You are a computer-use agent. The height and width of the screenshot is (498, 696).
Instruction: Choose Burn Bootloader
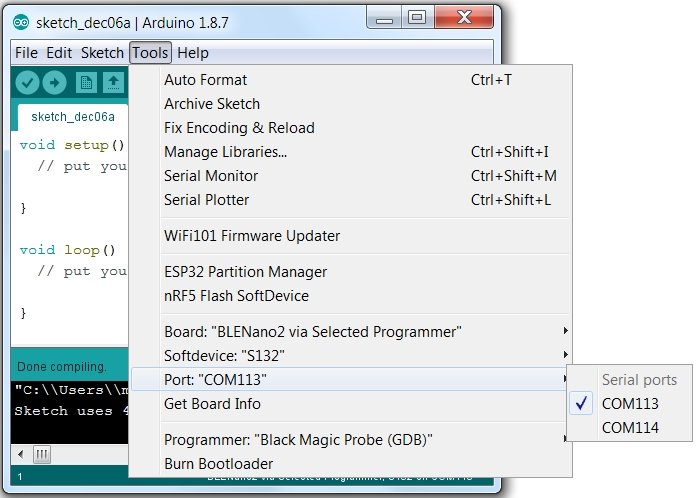tap(351, 464)
